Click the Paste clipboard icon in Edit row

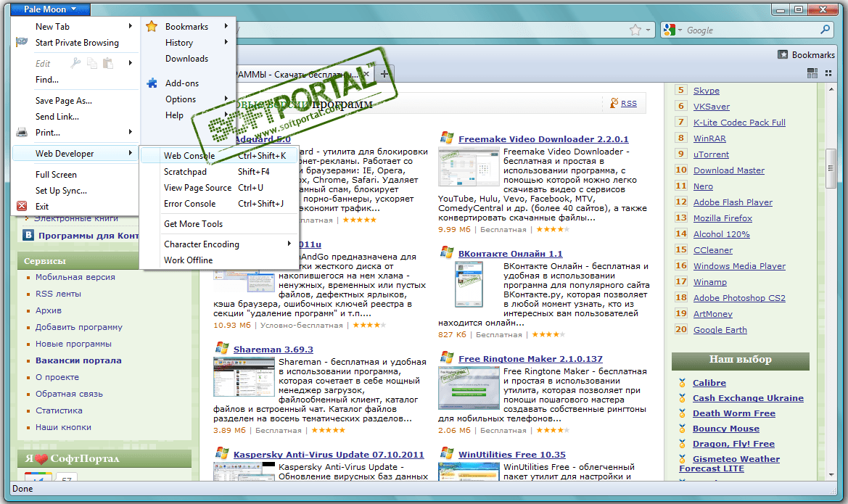coord(108,63)
